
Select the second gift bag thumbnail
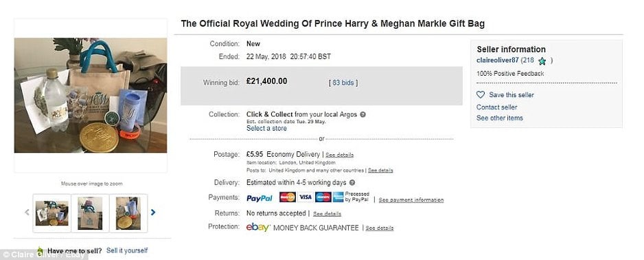(x=90, y=213)
